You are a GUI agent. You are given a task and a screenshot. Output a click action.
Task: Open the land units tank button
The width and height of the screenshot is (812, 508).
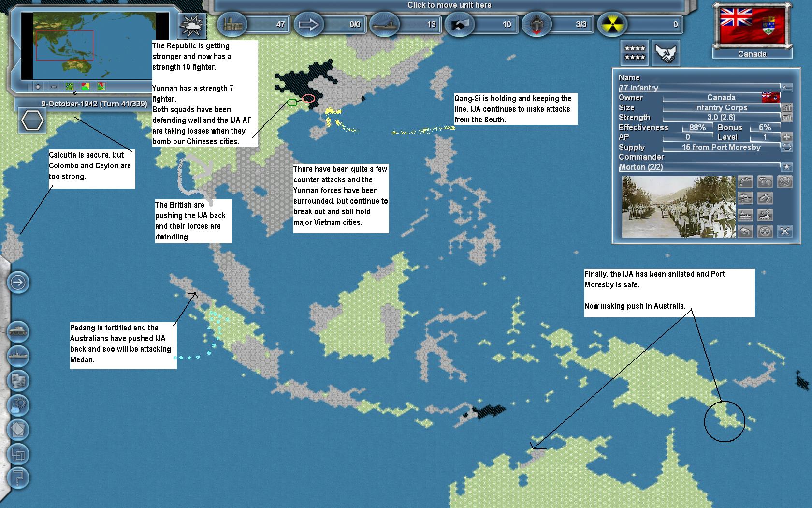[18, 331]
